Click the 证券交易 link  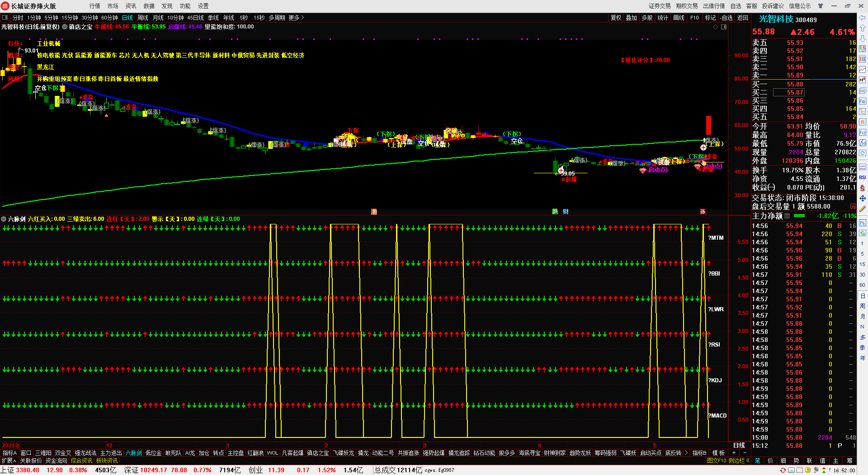point(660,6)
